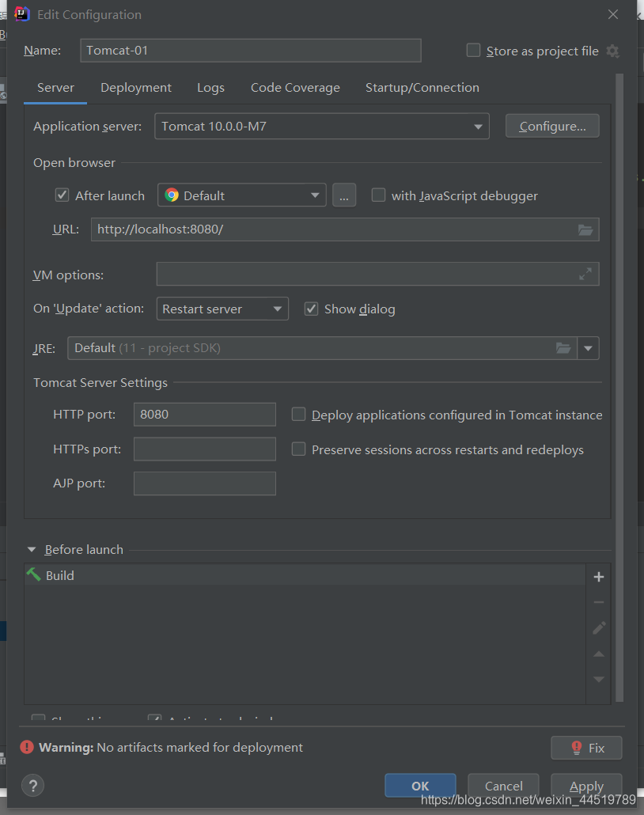
Task: Click the Cancel button
Action: [503, 786]
